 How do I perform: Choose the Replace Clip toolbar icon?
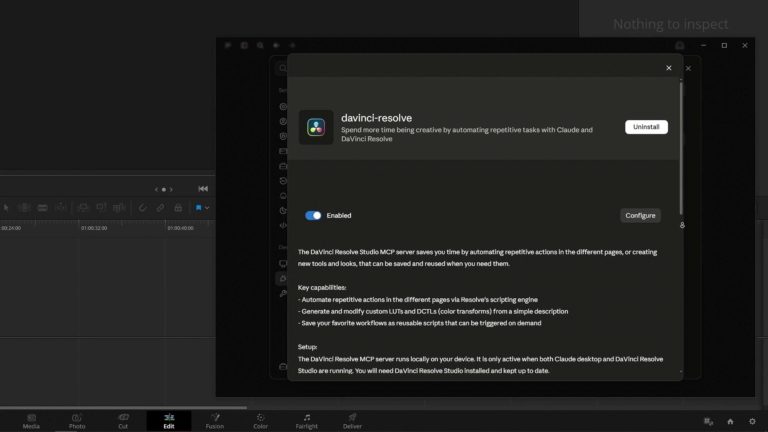tap(119, 208)
